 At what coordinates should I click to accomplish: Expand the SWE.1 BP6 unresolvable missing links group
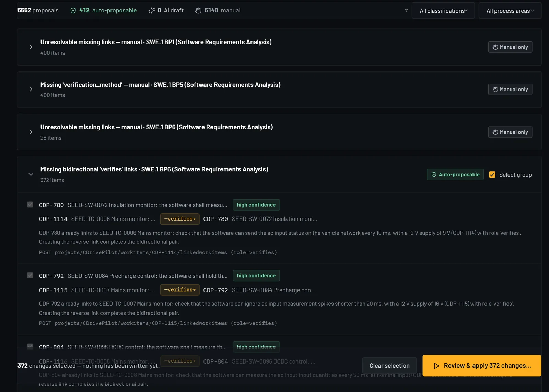click(x=31, y=132)
